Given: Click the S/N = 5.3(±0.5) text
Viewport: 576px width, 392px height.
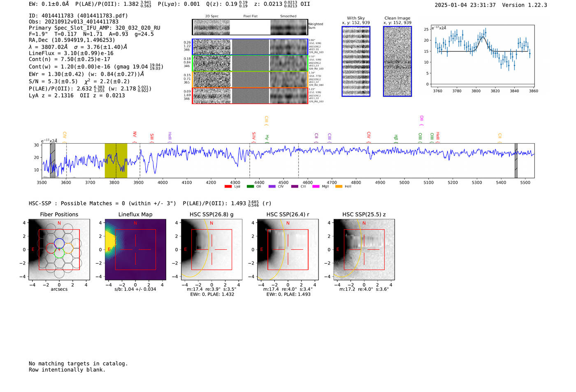Looking at the screenshot, I should [53, 81].
